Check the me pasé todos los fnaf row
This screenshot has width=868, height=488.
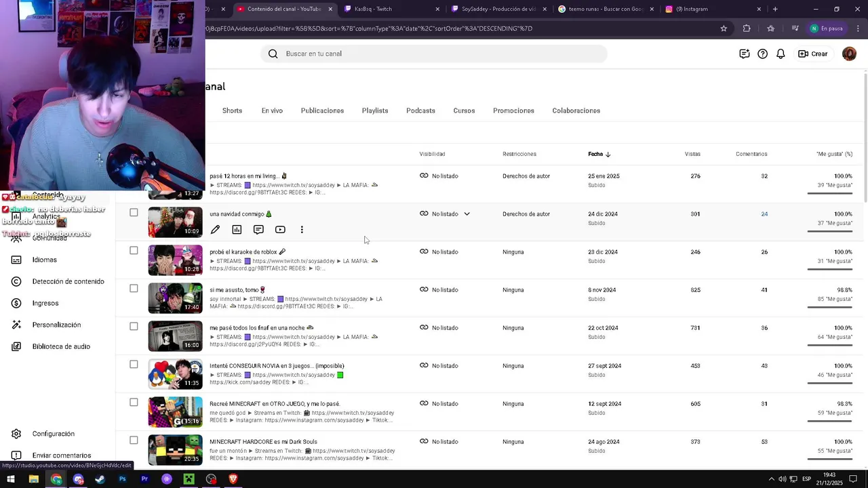tap(134, 327)
